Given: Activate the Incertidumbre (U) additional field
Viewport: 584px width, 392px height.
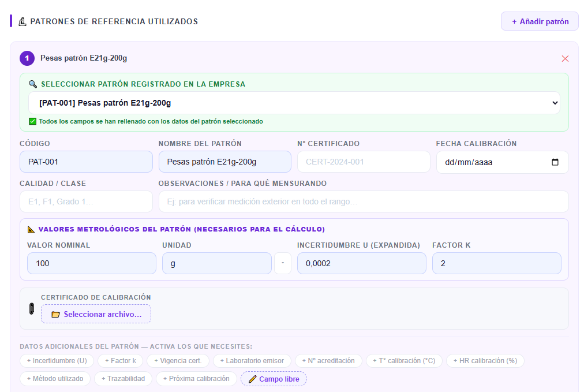Looking at the screenshot, I should point(57,361).
